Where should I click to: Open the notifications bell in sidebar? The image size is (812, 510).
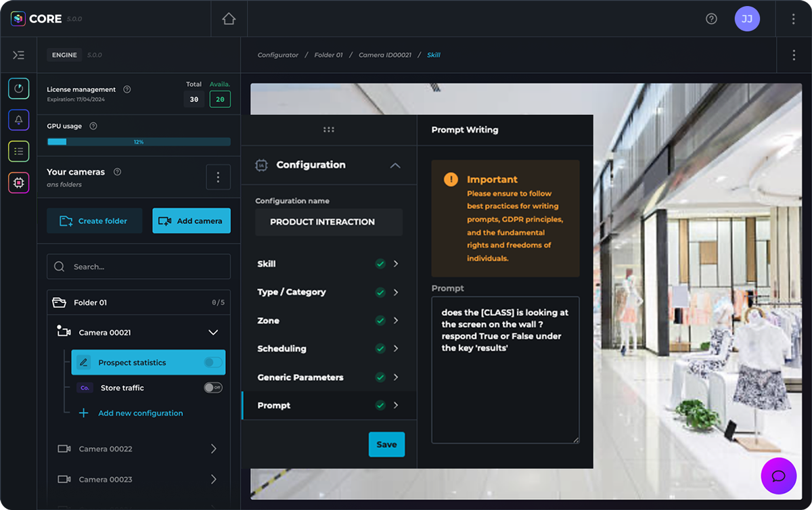click(x=18, y=120)
